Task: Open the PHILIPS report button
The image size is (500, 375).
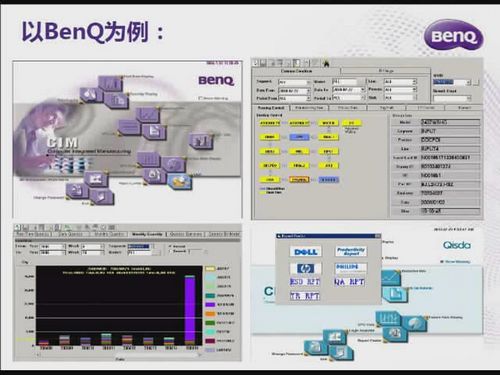Action: click(351, 268)
